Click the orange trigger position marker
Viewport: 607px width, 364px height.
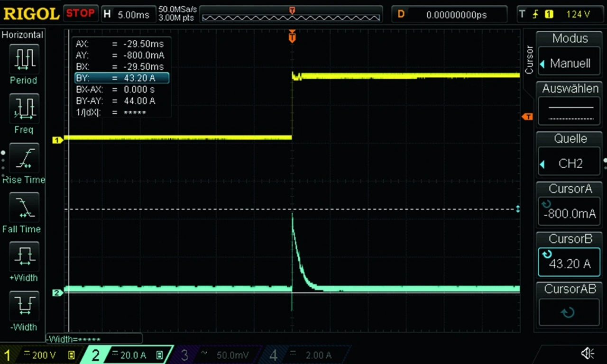click(x=292, y=36)
